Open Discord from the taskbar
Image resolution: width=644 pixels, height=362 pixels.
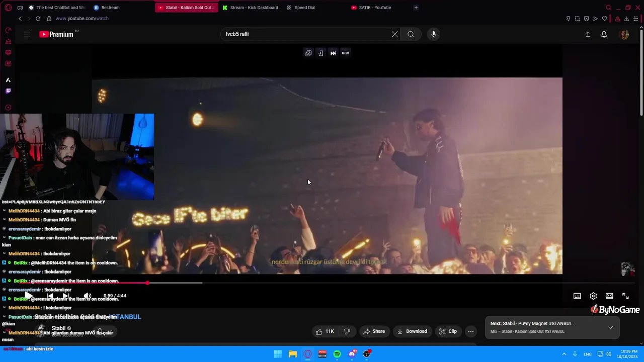(x=352, y=354)
